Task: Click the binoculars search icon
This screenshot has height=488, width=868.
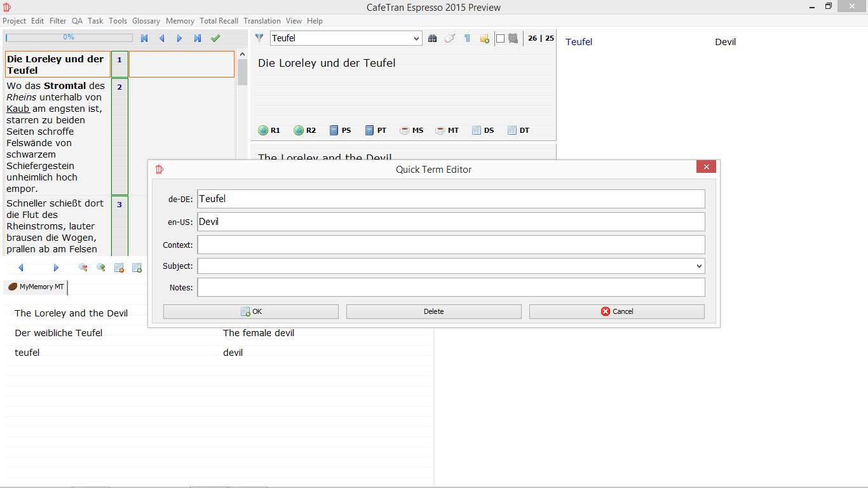Action: coord(433,38)
